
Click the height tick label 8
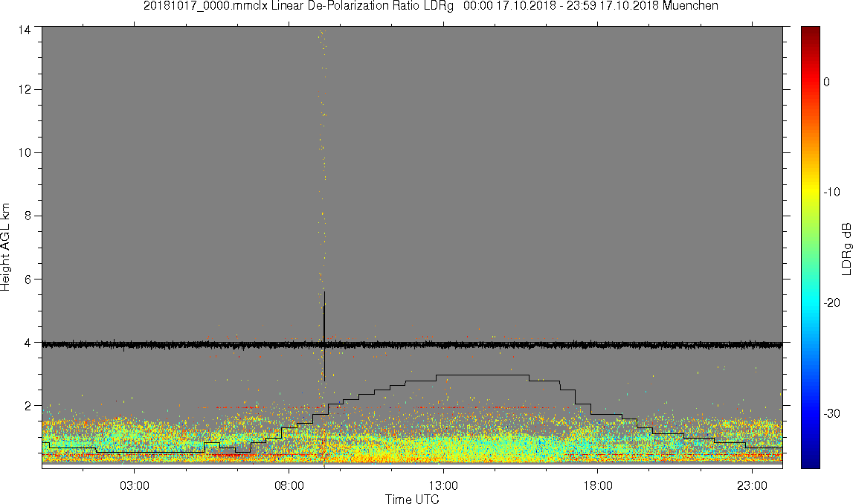(x=28, y=216)
